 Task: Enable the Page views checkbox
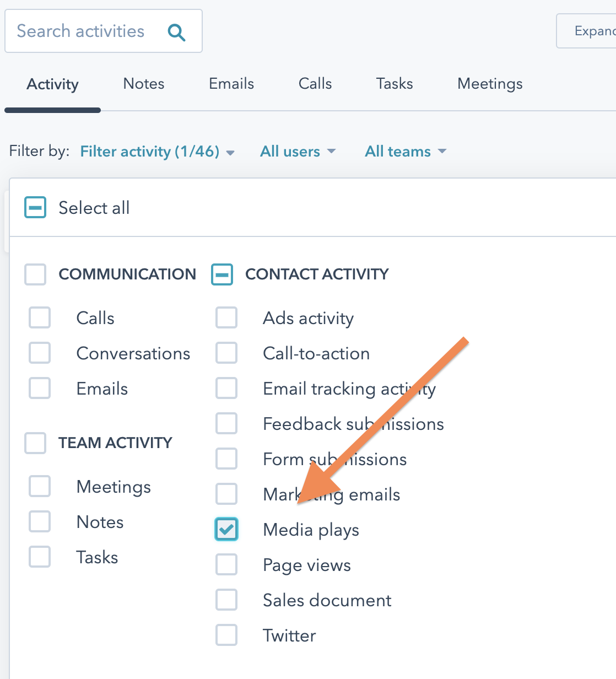pos(226,565)
